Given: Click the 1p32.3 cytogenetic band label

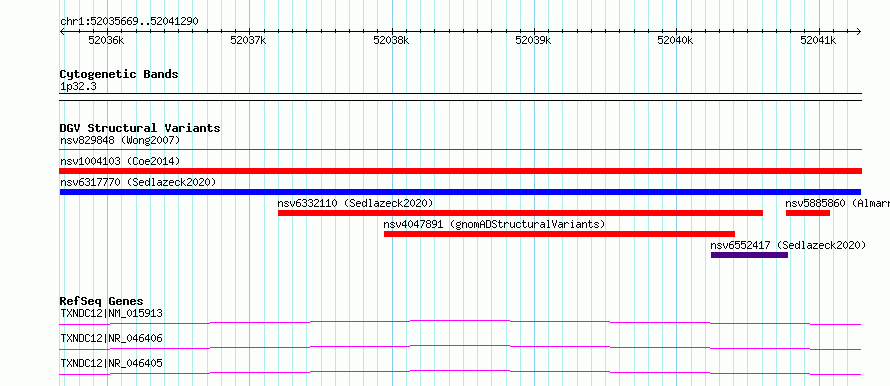Looking at the screenshot, I should click(78, 86).
